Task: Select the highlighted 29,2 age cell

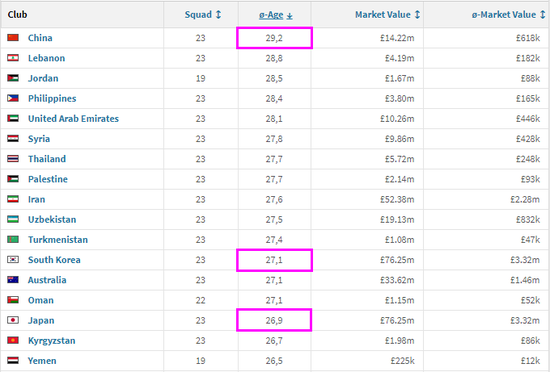Action: tap(274, 38)
